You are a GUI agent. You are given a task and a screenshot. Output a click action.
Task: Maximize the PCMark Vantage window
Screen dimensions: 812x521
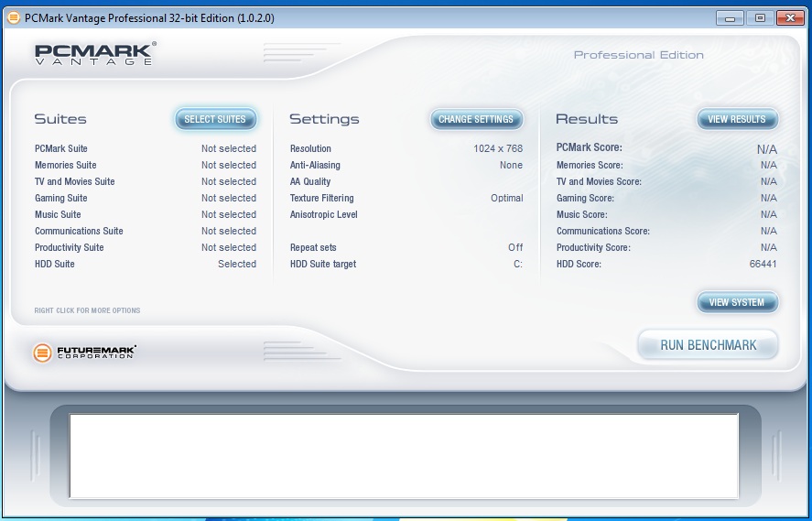(760, 18)
